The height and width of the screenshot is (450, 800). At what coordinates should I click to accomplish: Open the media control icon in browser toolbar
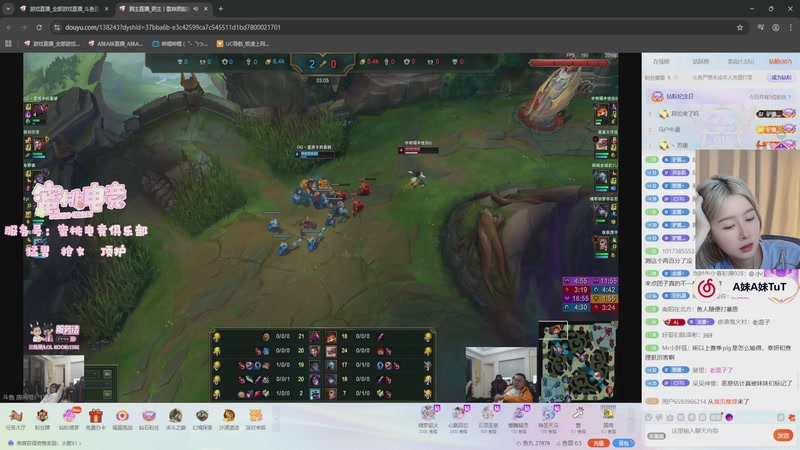(760, 28)
